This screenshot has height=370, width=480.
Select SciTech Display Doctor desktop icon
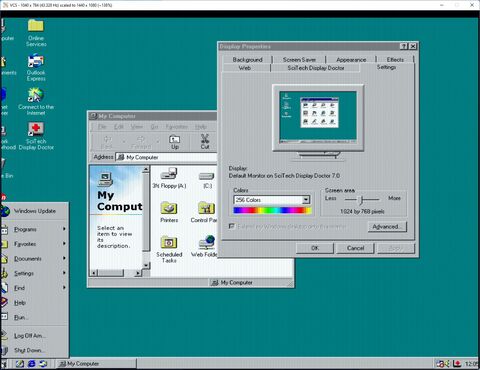tap(36, 136)
